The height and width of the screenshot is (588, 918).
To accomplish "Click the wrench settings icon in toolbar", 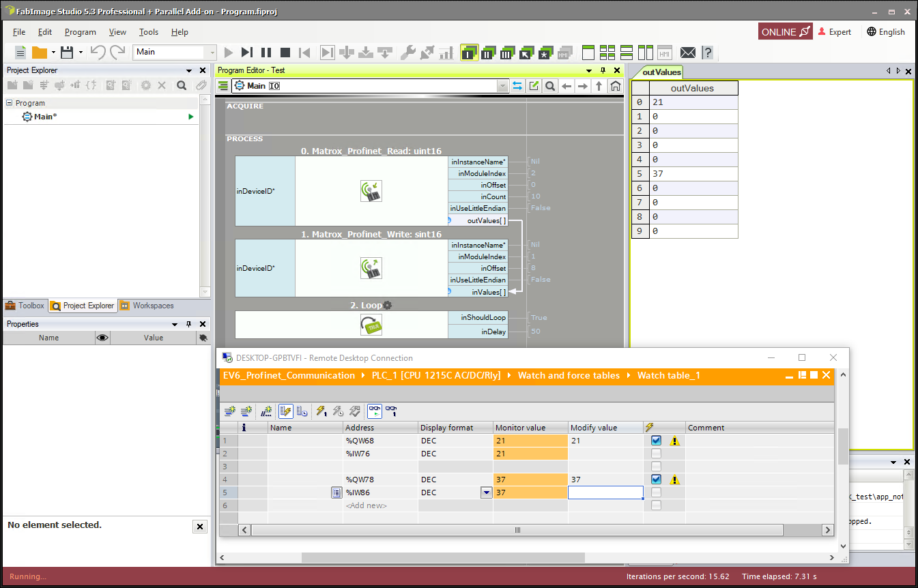I will [407, 53].
